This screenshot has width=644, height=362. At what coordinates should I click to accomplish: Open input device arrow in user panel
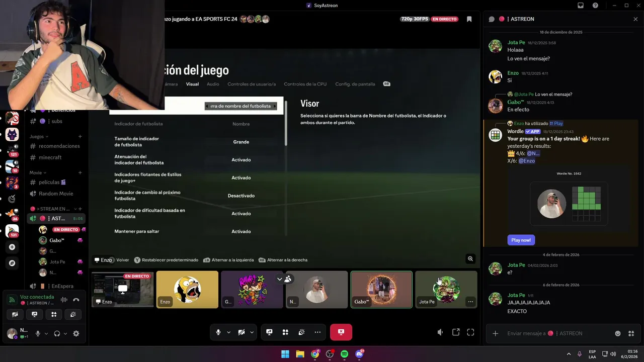click(x=46, y=333)
